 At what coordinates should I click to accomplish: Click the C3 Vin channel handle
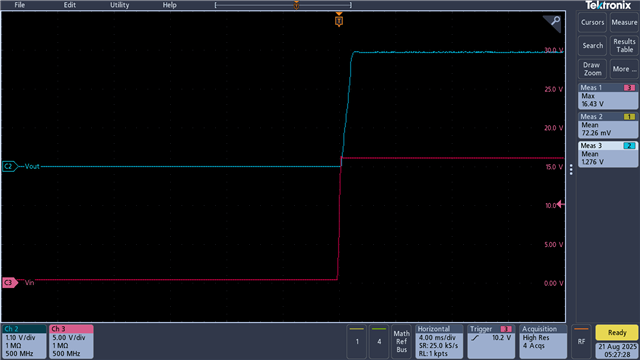(10, 282)
